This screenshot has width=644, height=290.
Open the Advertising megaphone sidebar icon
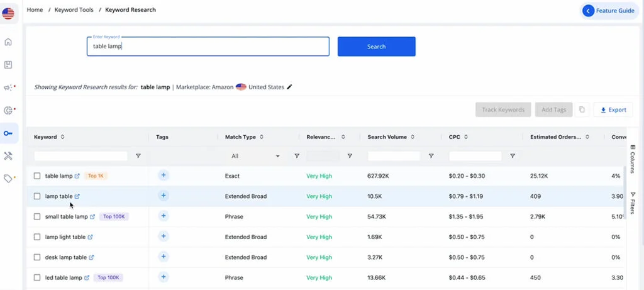click(x=8, y=87)
